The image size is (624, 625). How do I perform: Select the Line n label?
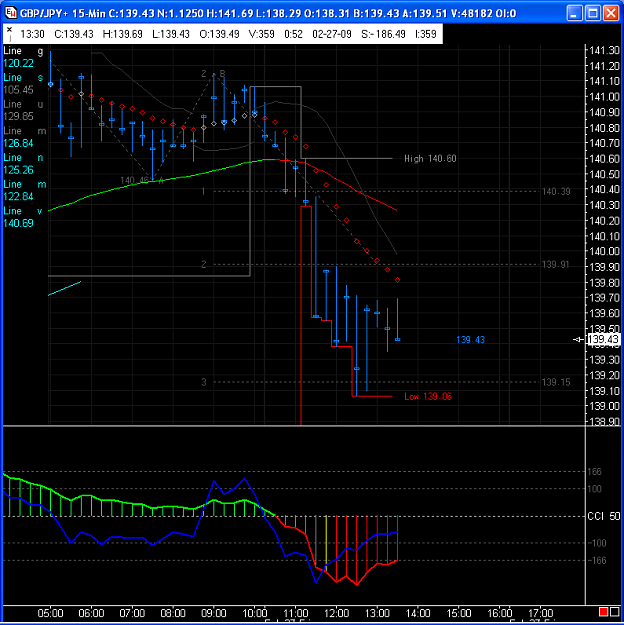pyautogui.click(x=23, y=157)
